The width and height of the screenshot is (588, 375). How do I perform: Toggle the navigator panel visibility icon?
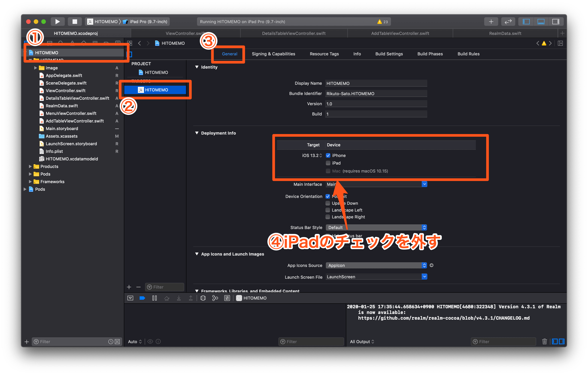(526, 21)
